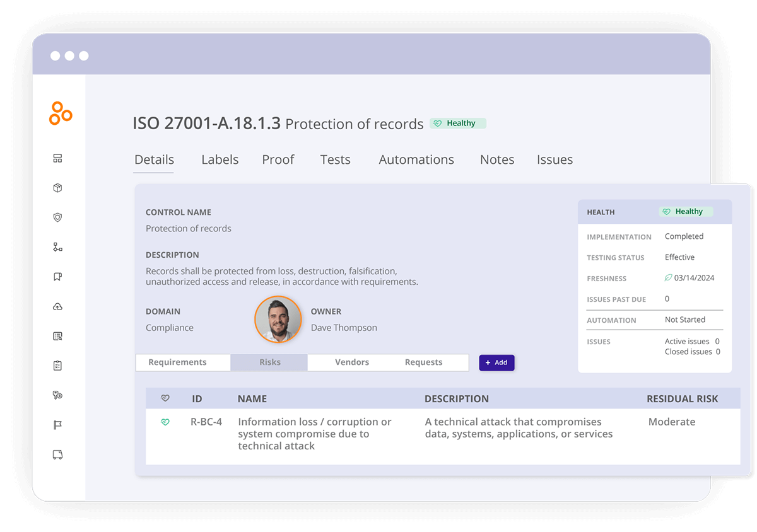Click Dave Thompson's profile avatar
Viewport: 757px width, 532px height.
click(278, 320)
